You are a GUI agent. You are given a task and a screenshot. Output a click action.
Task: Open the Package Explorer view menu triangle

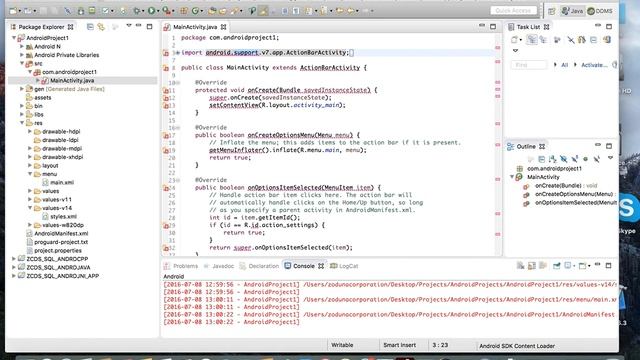point(129,26)
